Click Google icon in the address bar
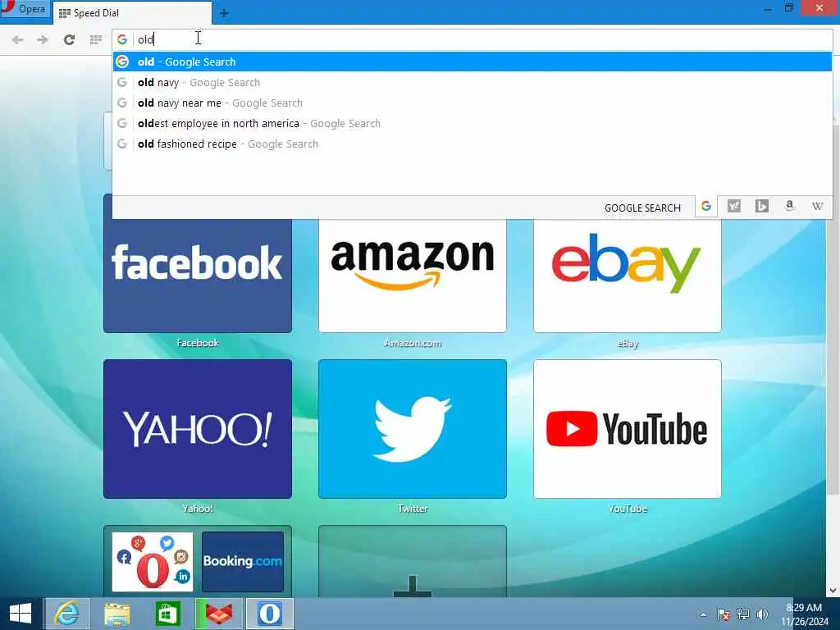This screenshot has width=840, height=630. (x=122, y=39)
